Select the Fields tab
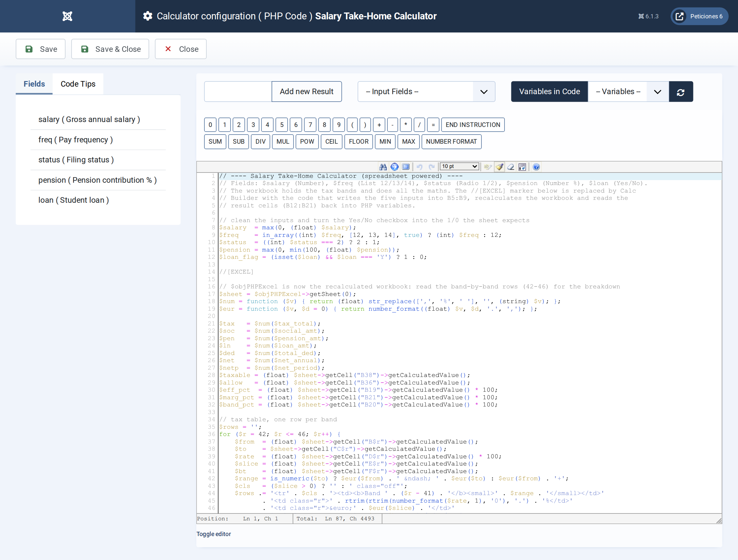This screenshot has height=560, width=738. [x=34, y=84]
